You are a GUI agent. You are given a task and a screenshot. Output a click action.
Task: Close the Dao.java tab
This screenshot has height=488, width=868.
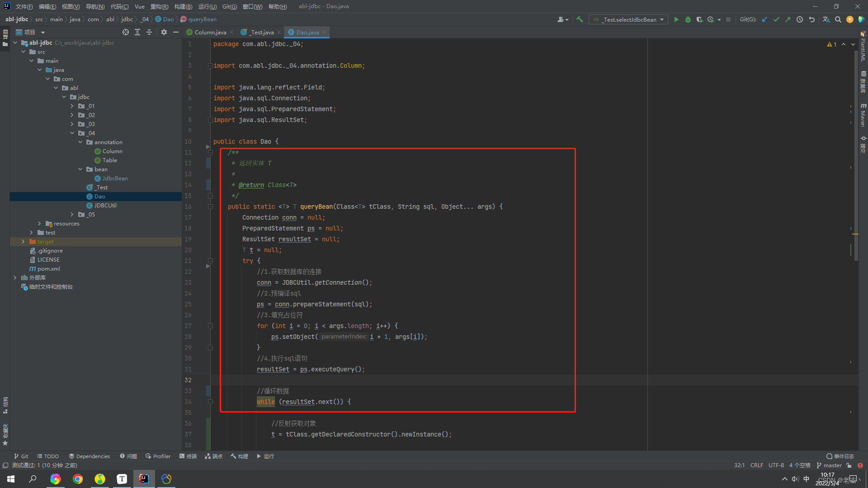point(324,32)
